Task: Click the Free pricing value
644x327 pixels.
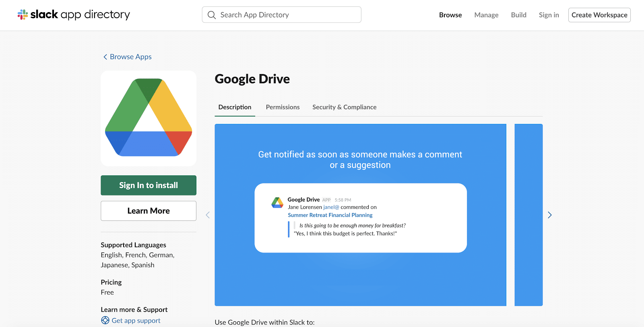Action: click(x=107, y=292)
